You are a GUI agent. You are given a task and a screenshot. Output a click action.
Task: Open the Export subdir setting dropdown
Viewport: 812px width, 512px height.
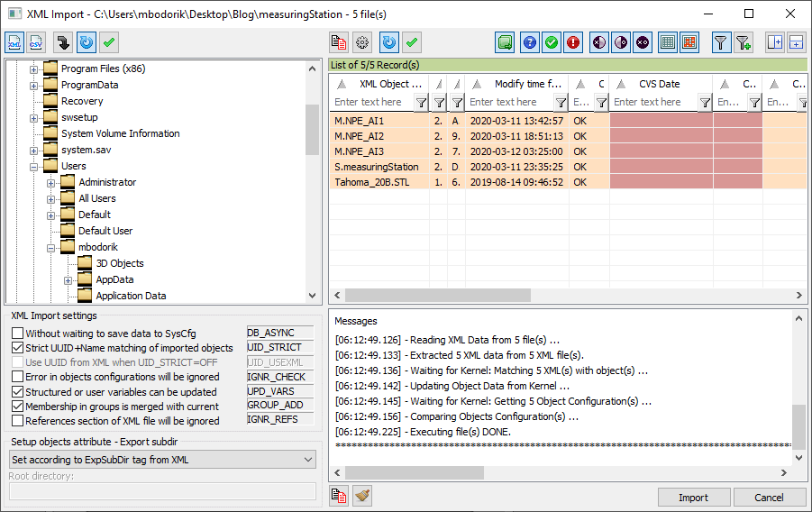pos(162,460)
